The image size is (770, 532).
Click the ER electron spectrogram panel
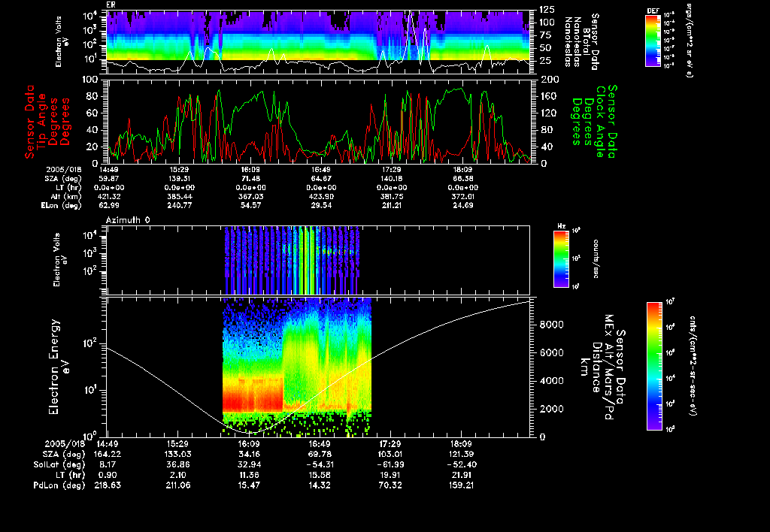pyautogui.click(x=318, y=42)
